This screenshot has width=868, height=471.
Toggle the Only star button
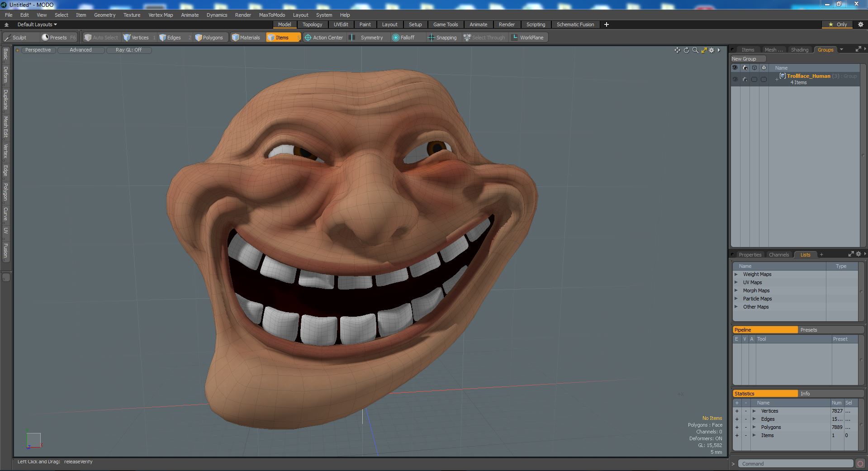tap(838, 24)
